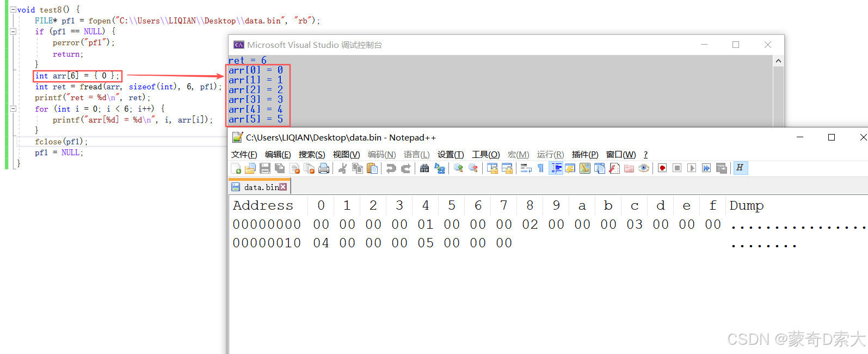Open the Document List icon
868x354 pixels.
[x=600, y=168]
